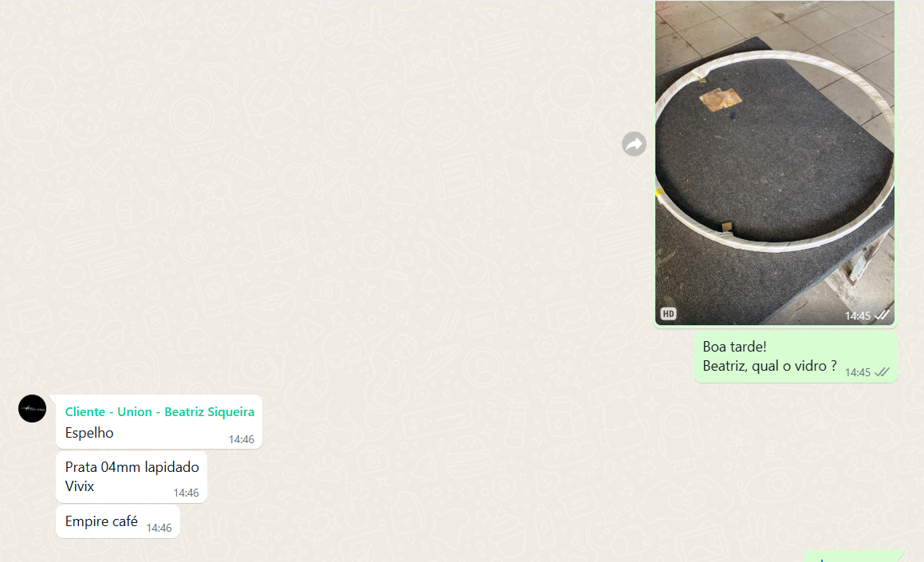Click the HD badge on the photo
The height and width of the screenshot is (562, 924).
pos(668,314)
